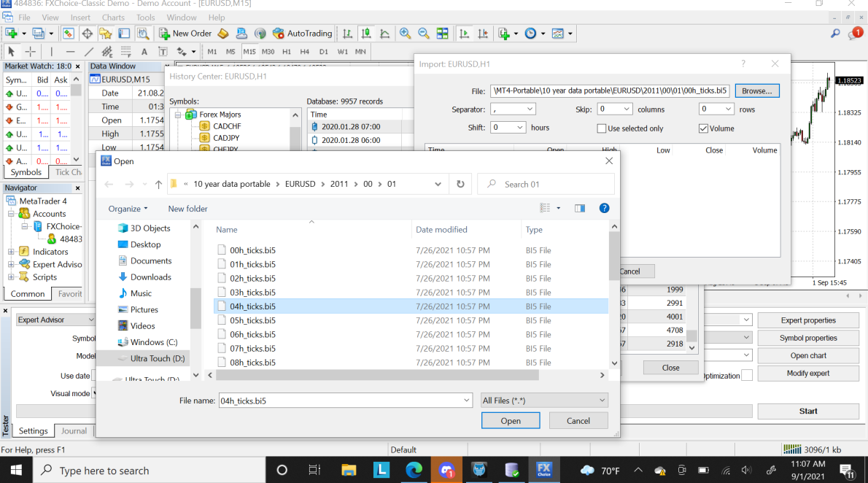Open help in the Open dialog
The image size is (868, 483).
(x=605, y=208)
